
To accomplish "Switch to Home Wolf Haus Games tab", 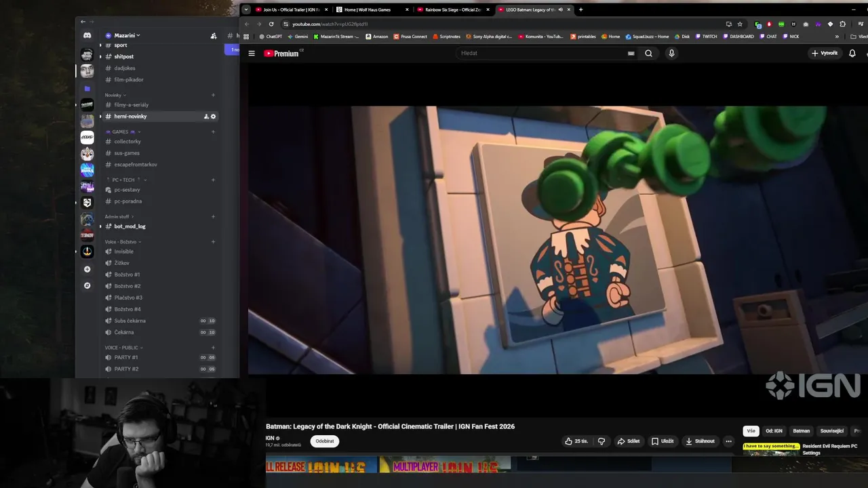I will [x=372, y=9].
